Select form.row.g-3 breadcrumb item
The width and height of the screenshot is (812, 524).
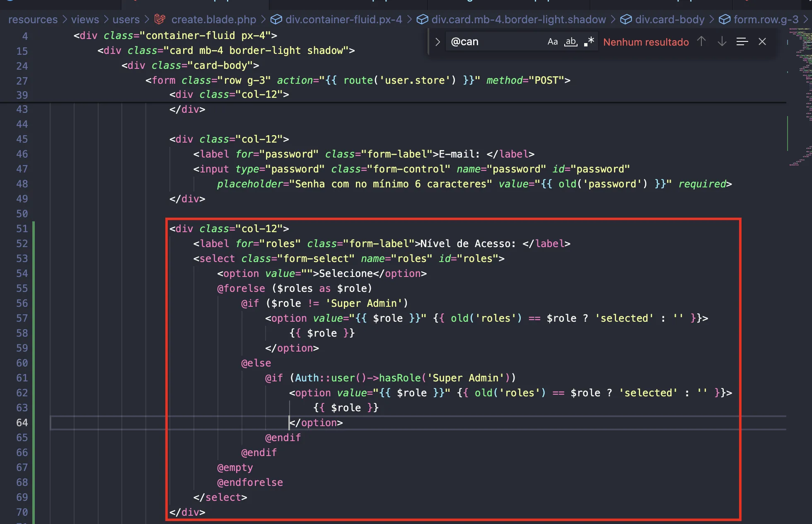[766, 19]
